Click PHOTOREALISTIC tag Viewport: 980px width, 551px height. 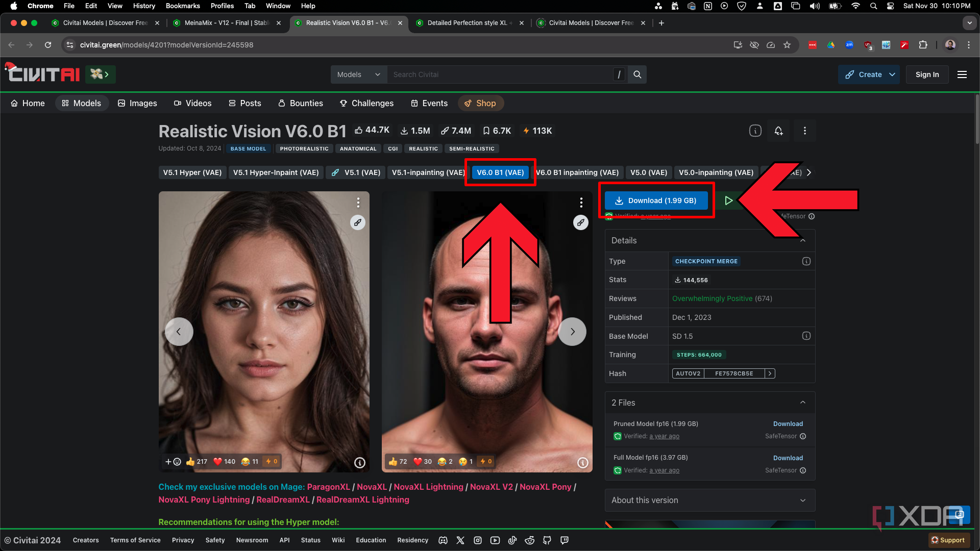coord(304,148)
